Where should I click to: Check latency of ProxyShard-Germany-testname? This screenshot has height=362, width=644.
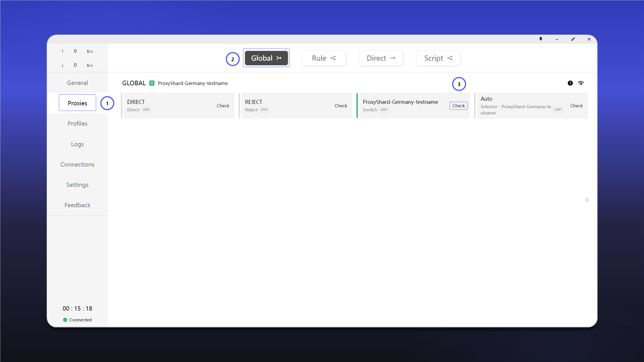click(459, 106)
